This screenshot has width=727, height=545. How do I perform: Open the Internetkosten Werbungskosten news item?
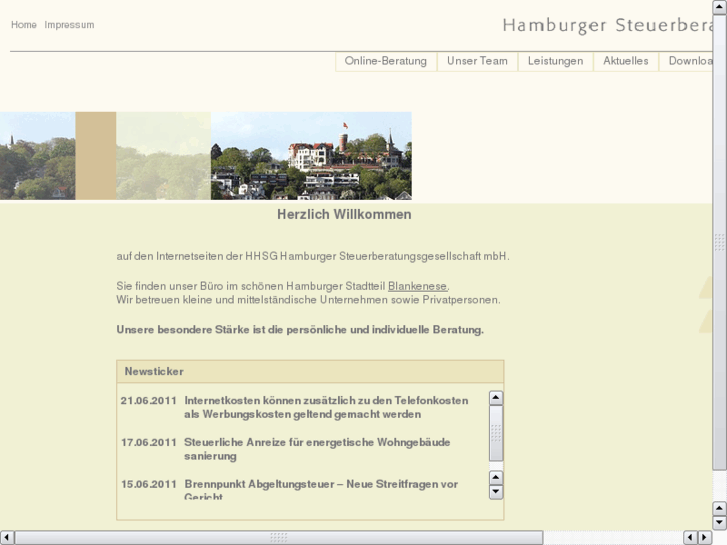326,407
